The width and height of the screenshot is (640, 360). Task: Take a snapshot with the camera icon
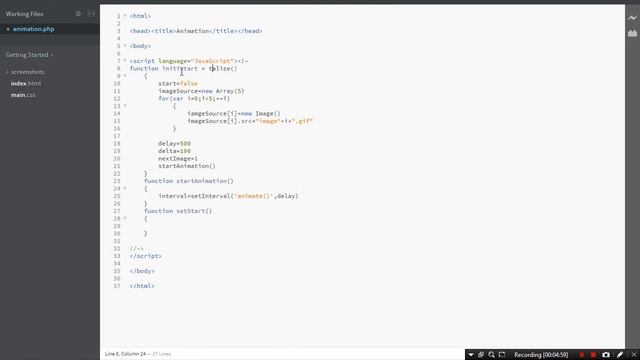coord(606,355)
